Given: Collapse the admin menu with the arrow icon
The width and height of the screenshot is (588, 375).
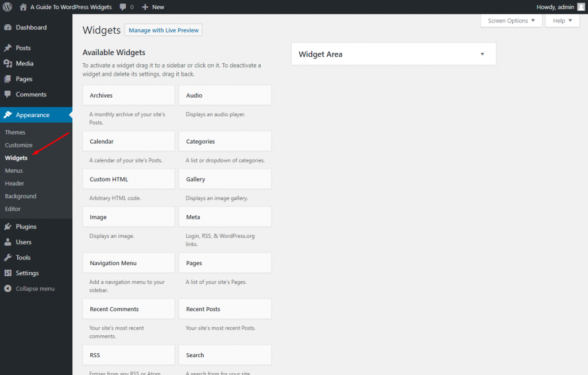Looking at the screenshot, I should point(7,288).
